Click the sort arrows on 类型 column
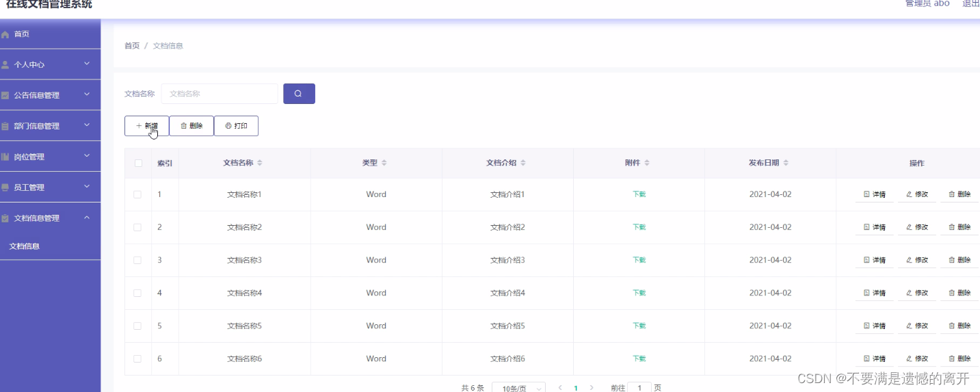 point(384,163)
